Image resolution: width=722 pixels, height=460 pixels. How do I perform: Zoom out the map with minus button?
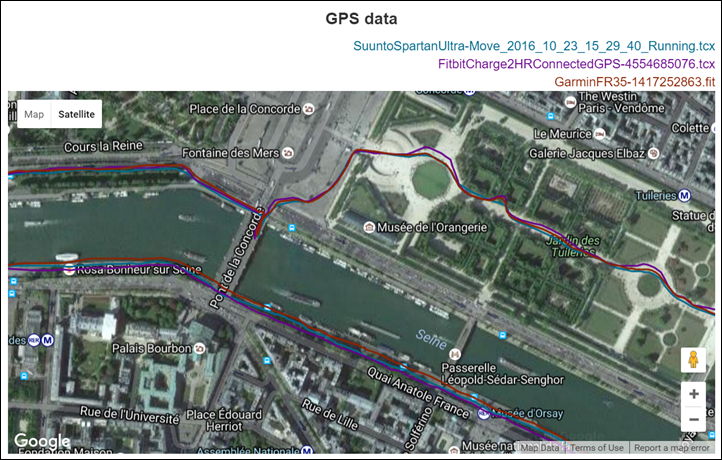tap(693, 418)
